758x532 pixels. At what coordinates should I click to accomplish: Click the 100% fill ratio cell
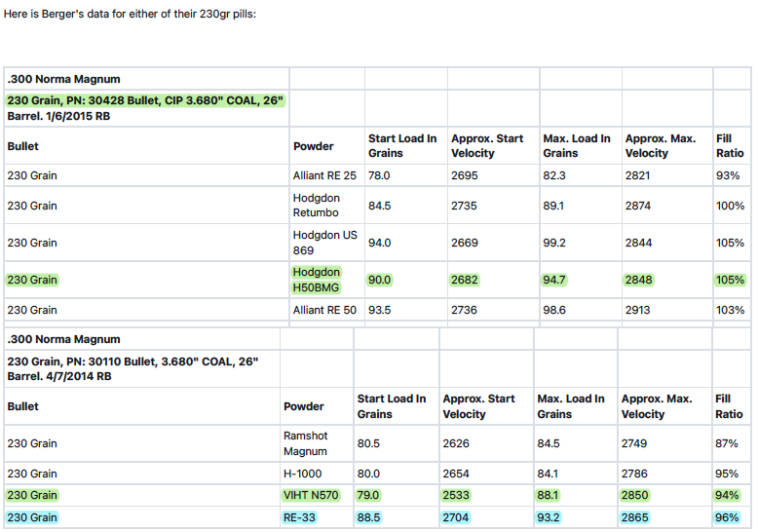click(731, 206)
